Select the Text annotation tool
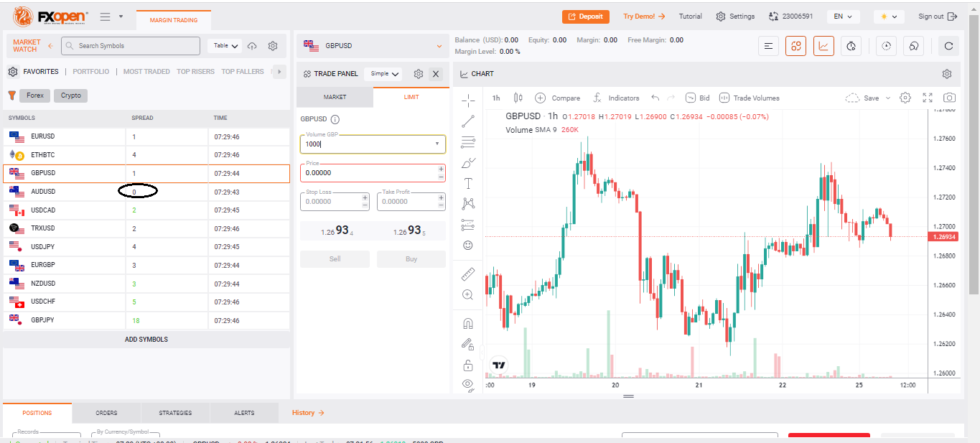The height and width of the screenshot is (443, 980). (x=468, y=183)
